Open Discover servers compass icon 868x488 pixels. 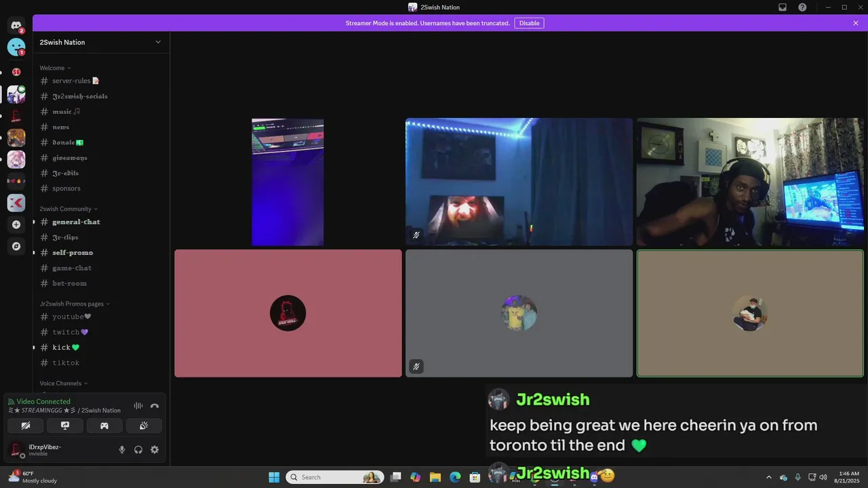pos(16,246)
